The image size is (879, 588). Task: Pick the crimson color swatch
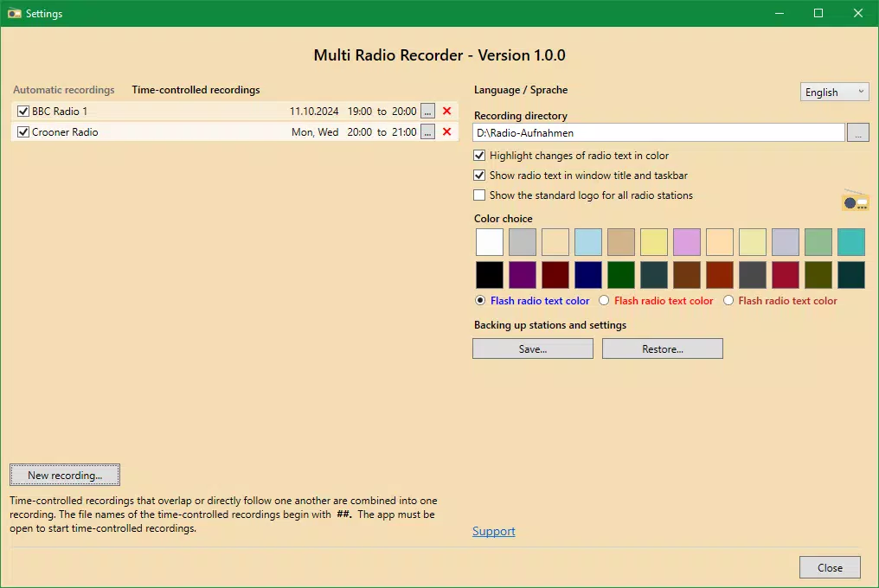tap(786, 275)
